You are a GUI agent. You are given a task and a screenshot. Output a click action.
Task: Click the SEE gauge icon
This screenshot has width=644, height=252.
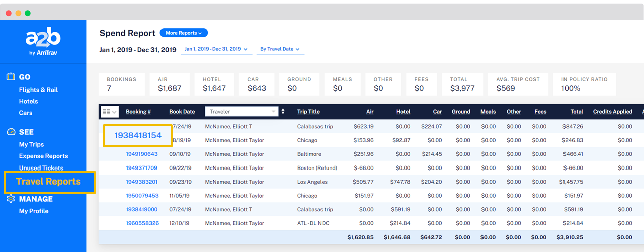coord(11,132)
